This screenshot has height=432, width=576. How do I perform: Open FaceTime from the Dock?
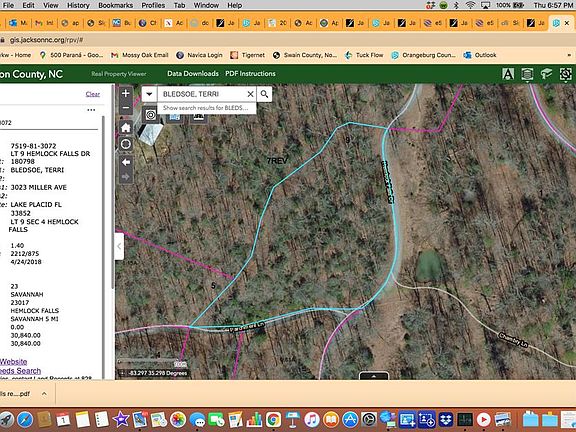(216, 419)
